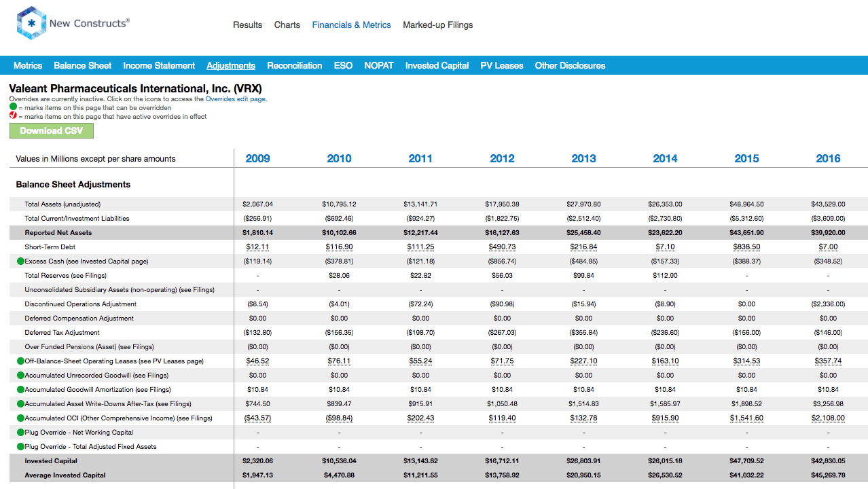868x489 pixels.
Task: Click 2009 Short-Term Debt value $12.11
Action: coord(257,247)
